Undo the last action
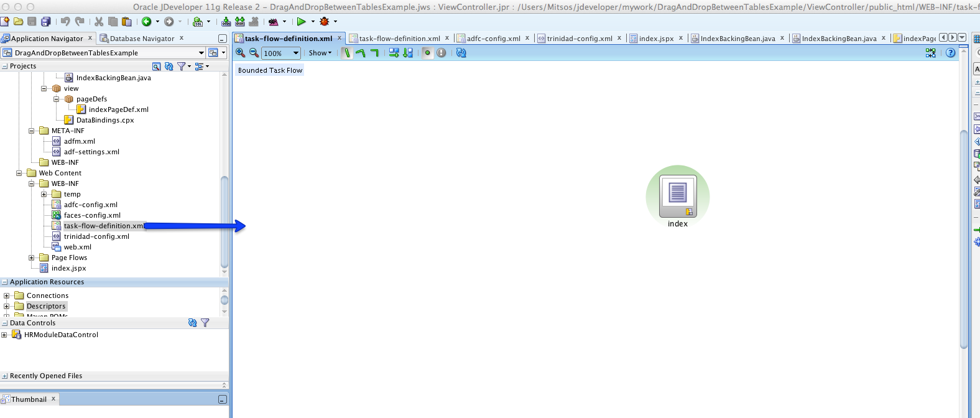 65,22
